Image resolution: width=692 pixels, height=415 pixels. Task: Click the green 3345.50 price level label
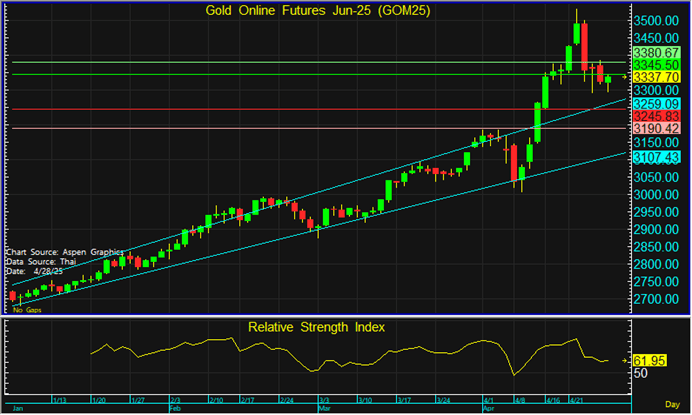657,64
